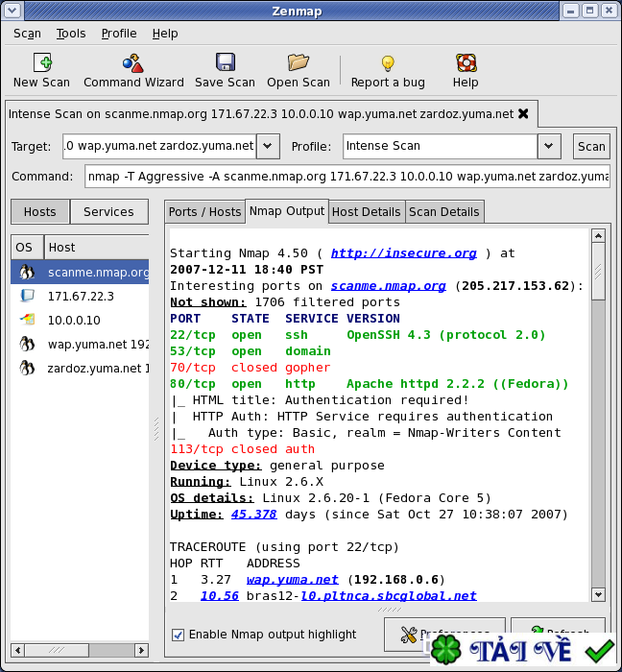Click the Open Scan folder icon

[x=298, y=63]
